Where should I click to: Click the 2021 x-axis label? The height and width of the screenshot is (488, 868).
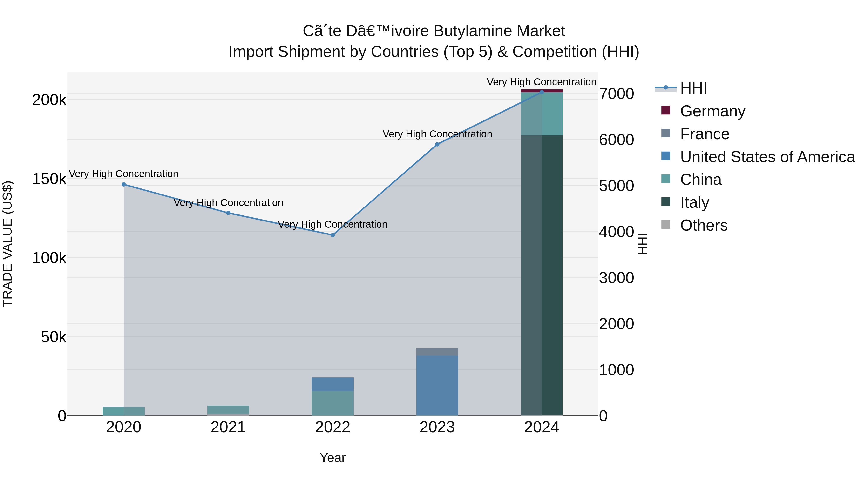point(228,427)
